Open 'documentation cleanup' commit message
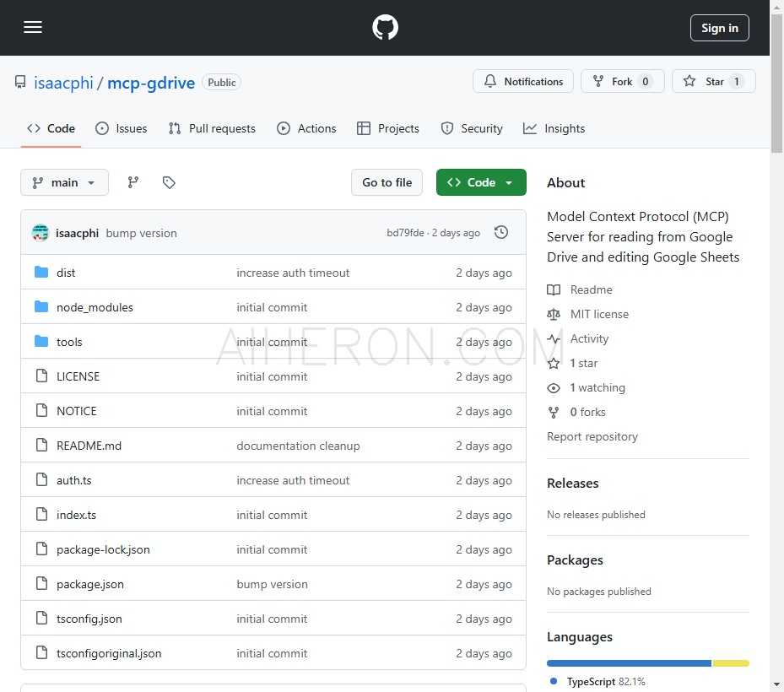This screenshot has width=784, height=692. click(298, 445)
